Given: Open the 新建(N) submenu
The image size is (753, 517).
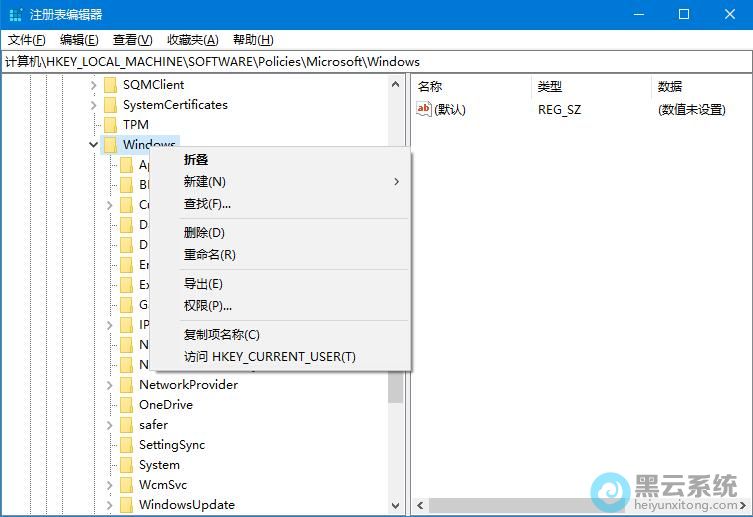Looking at the screenshot, I should (x=281, y=181).
